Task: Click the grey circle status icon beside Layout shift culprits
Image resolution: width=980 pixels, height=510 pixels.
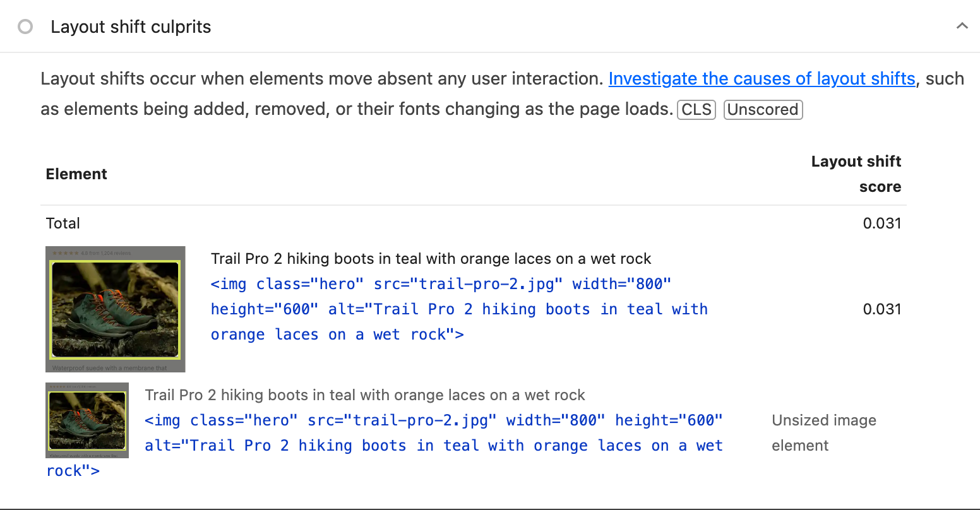Action: [25, 27]
